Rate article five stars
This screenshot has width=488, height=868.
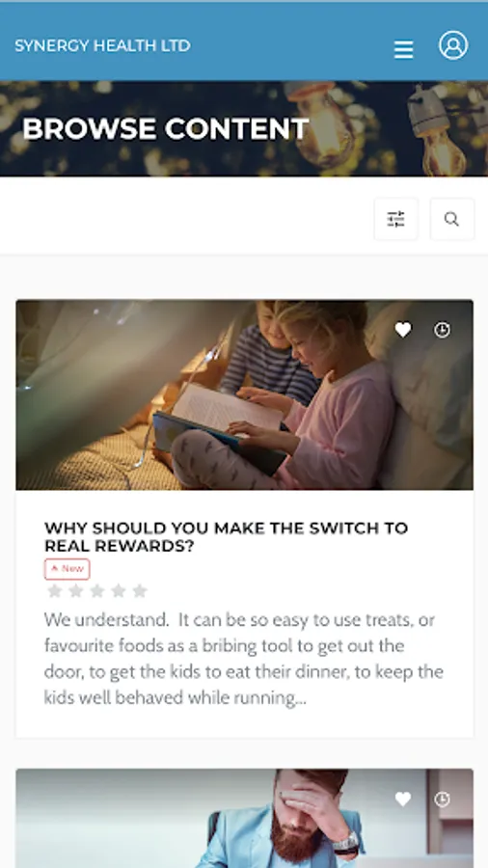pyautogui.click(x=140, y=591)
